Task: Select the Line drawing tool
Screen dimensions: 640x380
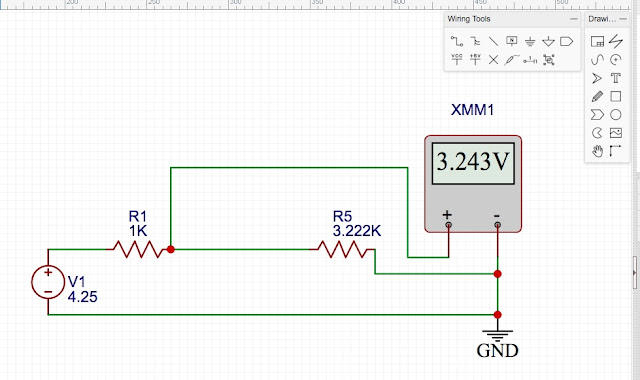Action: click(616, 41)
